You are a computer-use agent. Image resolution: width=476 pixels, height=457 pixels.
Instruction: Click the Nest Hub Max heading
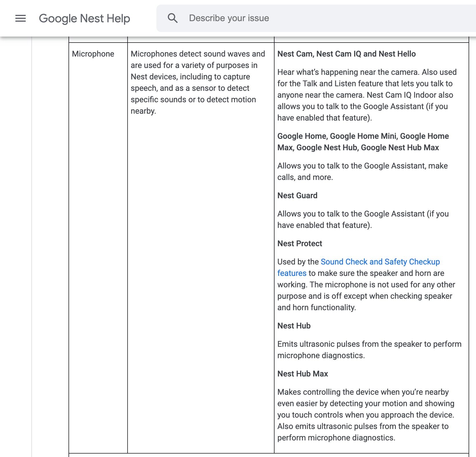303,374
